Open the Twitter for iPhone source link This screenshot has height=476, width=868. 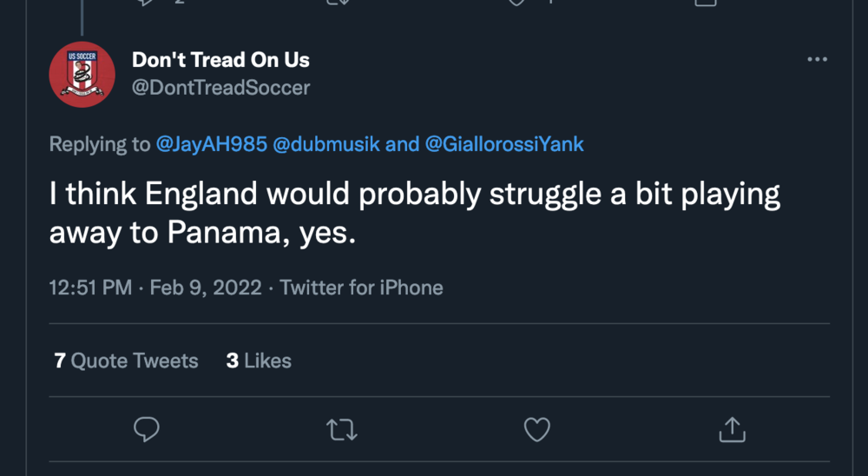(x=361, y=288)
